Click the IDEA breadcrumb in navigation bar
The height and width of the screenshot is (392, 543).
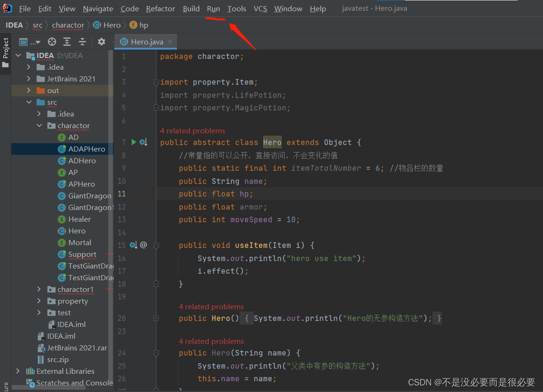[x=14, y=25]
